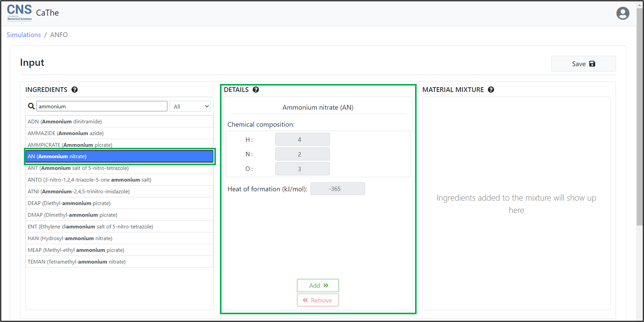644x322 pixels.
Task: Click the Material Mixture help icon
Action: point(491,90)
